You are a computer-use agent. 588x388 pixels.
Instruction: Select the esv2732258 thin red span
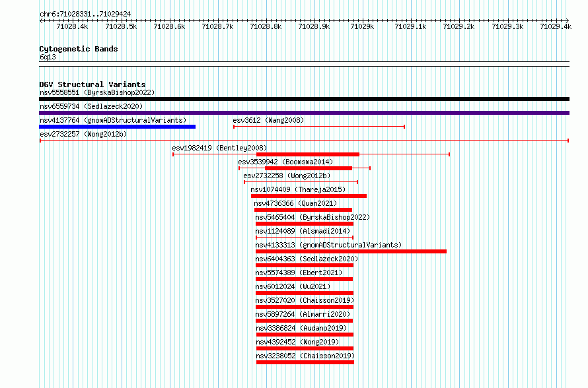click(x=301, y=182)
